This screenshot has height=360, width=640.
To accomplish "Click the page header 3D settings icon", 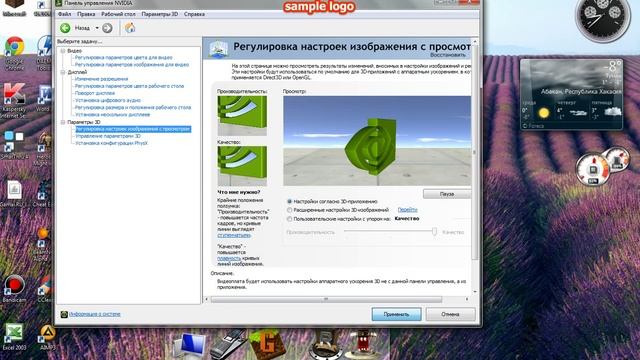I will 218,49.
